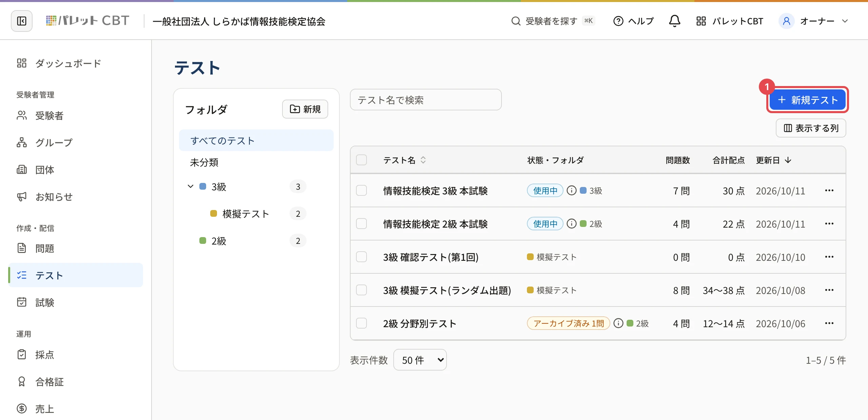
Task: Click the 新規テスト button
Action: tap(807, 100)
